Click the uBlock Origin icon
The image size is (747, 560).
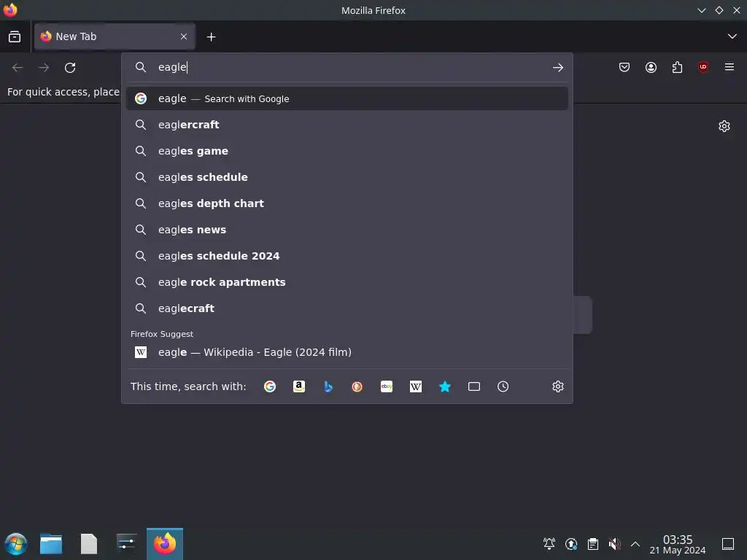703,68
